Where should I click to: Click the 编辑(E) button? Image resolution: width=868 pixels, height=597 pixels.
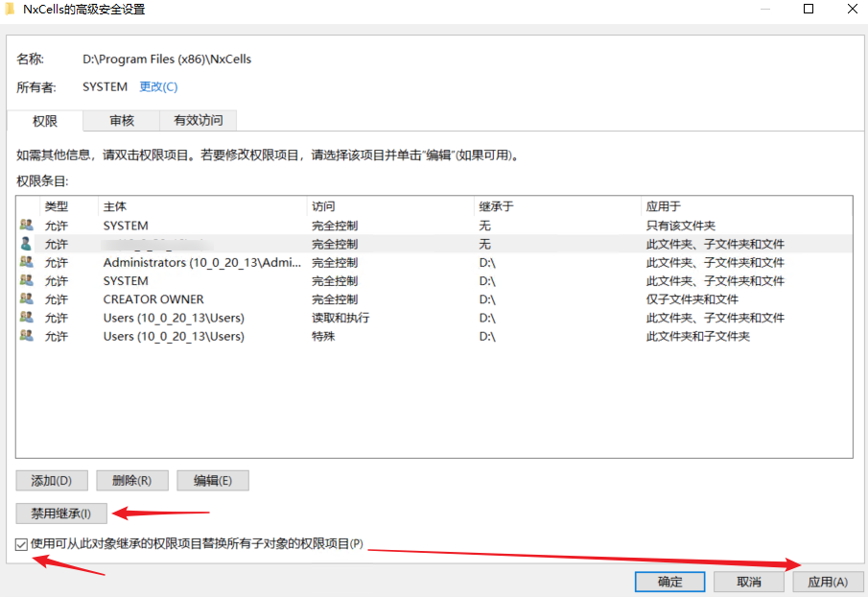[x=213, y=481]
